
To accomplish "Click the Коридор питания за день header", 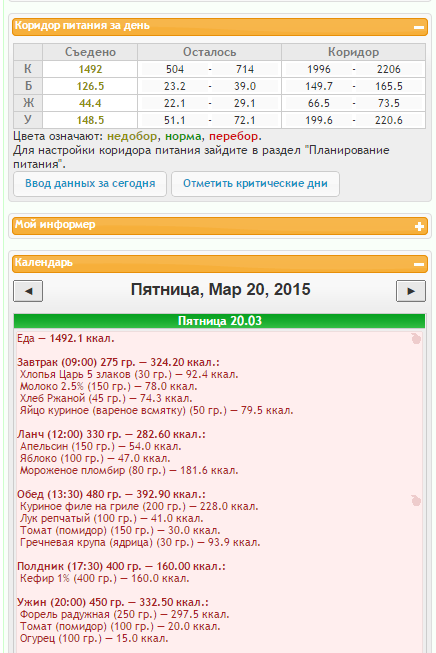I will click(x=219, y=27).
